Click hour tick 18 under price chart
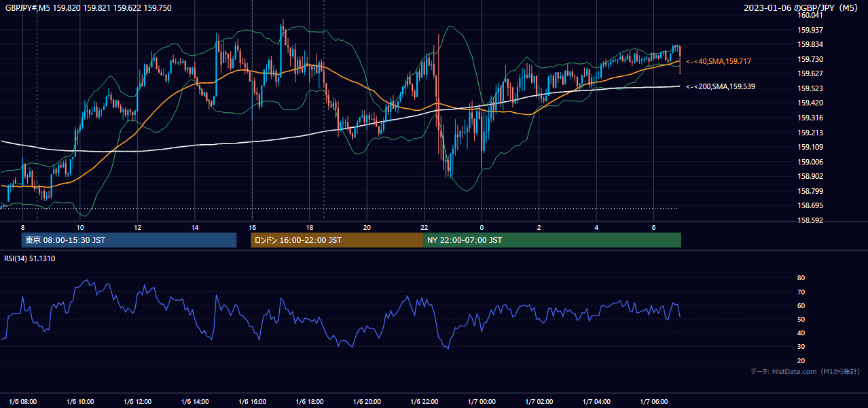Viewport: 868px width, 408px height. click(x=309, y=227)
